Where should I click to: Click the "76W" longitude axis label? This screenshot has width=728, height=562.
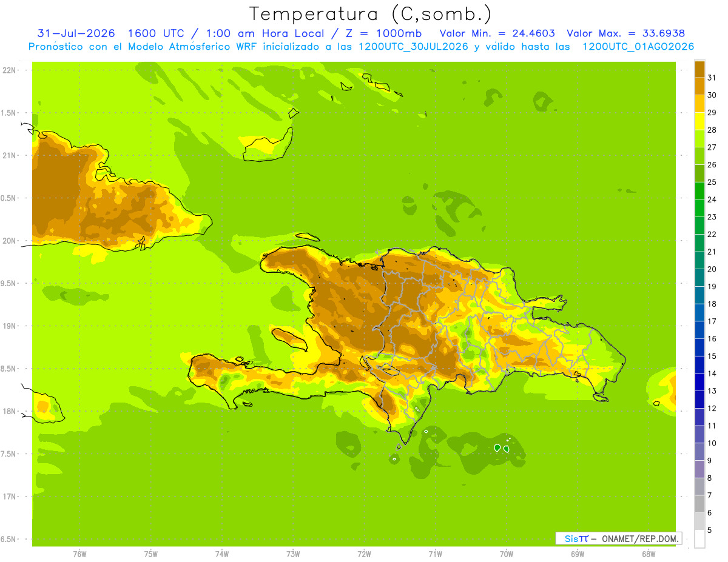79,554
